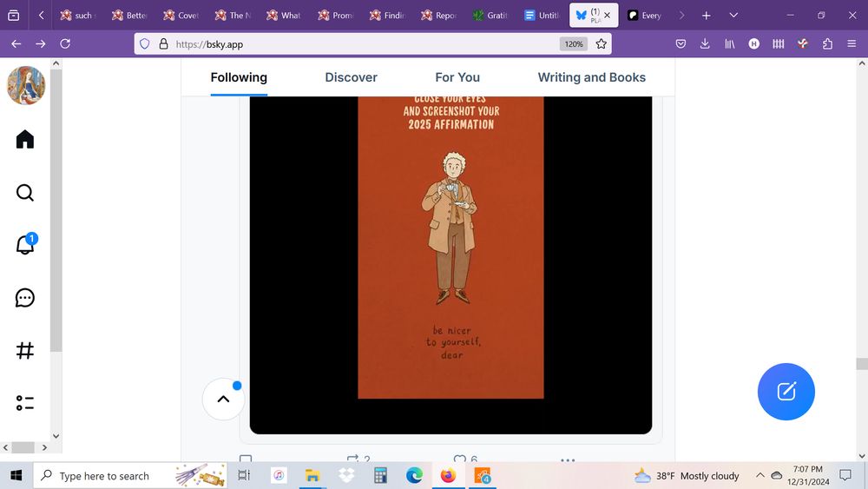Show site security padlock info
This screenshot has width=868, height=489.
(x=163, y=43)
